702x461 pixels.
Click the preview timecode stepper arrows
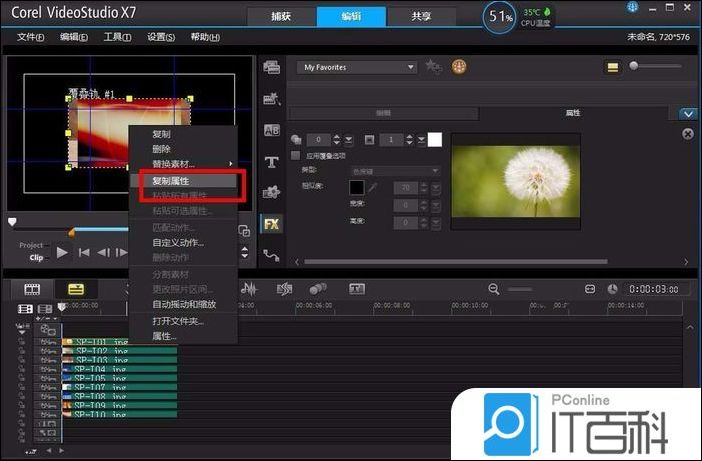(244, 252)
